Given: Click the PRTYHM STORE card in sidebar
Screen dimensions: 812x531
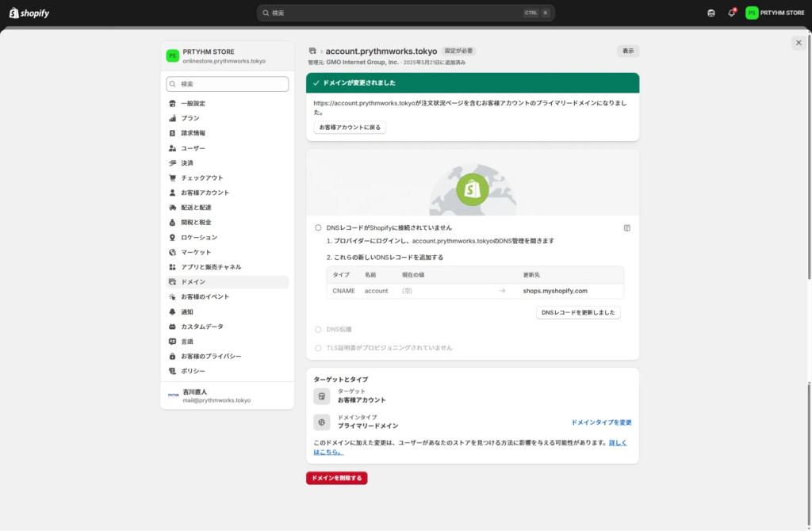Looking at the screenshot, I should 228,56.
